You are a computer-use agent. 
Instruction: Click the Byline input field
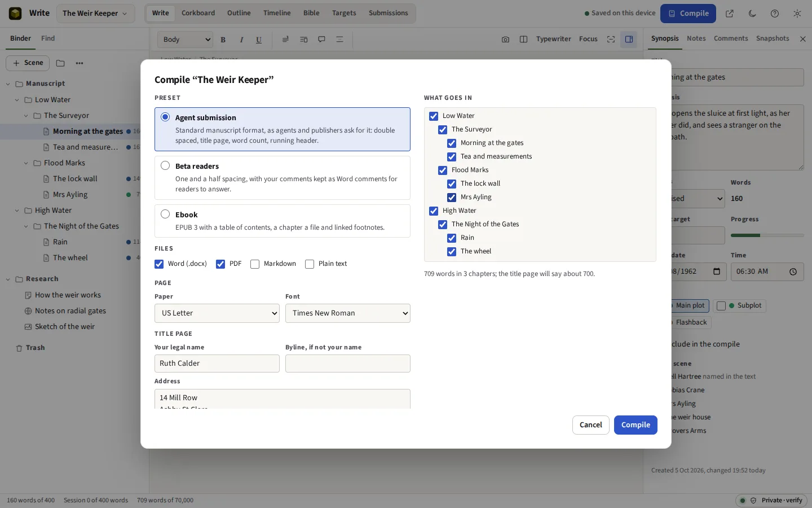point(348,364)
